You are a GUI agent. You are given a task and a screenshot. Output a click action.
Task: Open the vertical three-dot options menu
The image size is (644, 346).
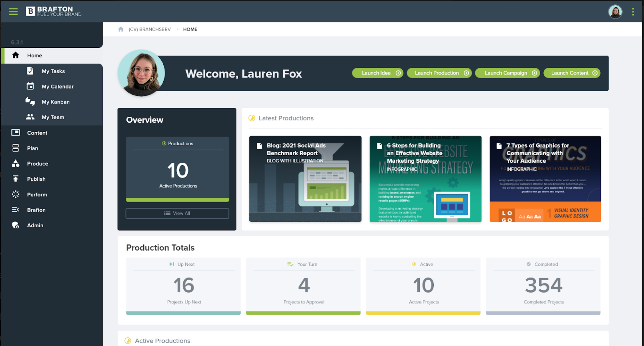[633, 12]
